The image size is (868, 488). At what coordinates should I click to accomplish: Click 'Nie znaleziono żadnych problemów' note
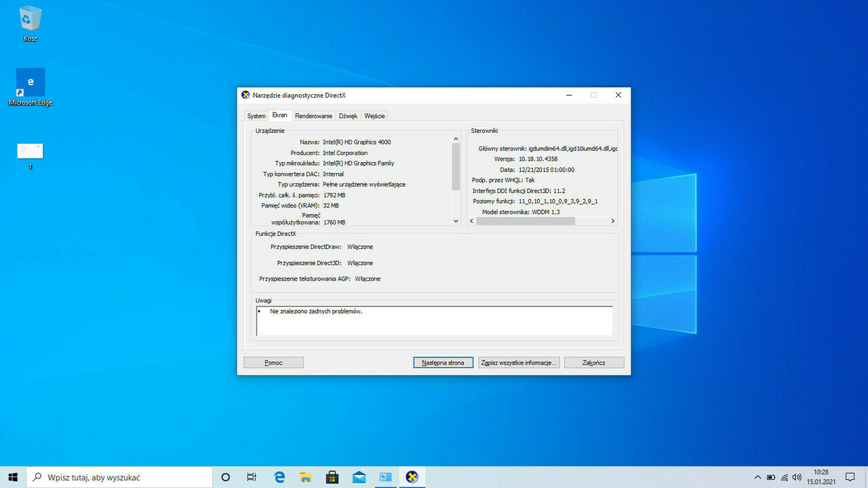tap(316, 312)
